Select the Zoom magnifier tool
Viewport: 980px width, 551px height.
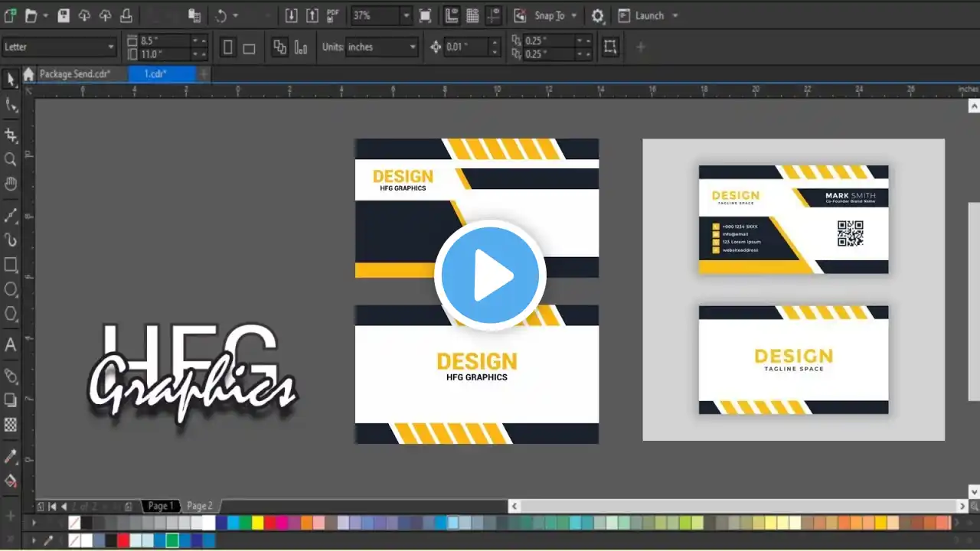[11, 159]
